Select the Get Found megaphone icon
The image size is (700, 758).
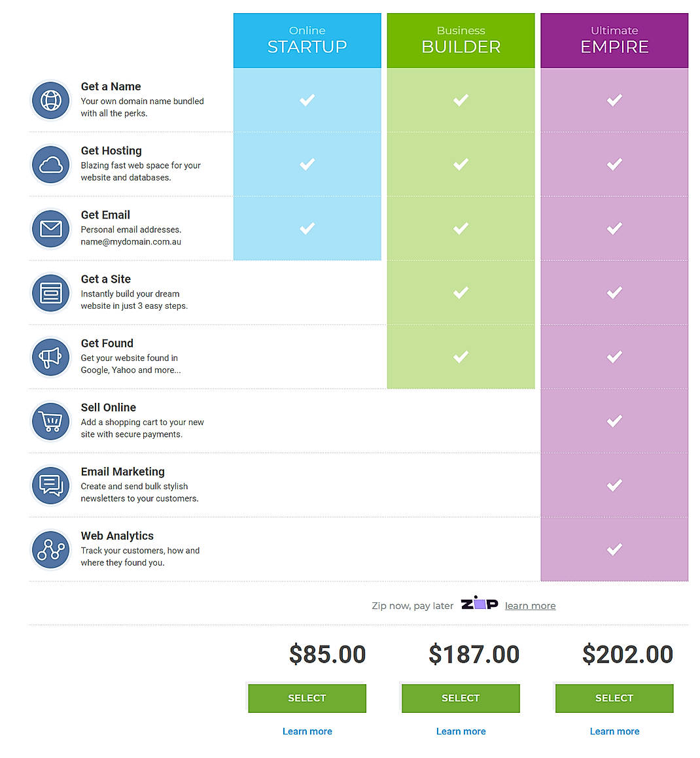(50, 357)
